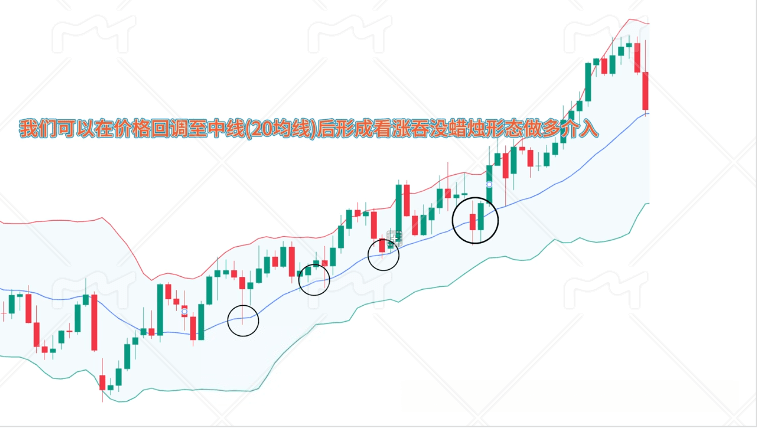Screen dimensions: 757x428
Task: Click the small gray icon beside the third circle
Action: 394,237
